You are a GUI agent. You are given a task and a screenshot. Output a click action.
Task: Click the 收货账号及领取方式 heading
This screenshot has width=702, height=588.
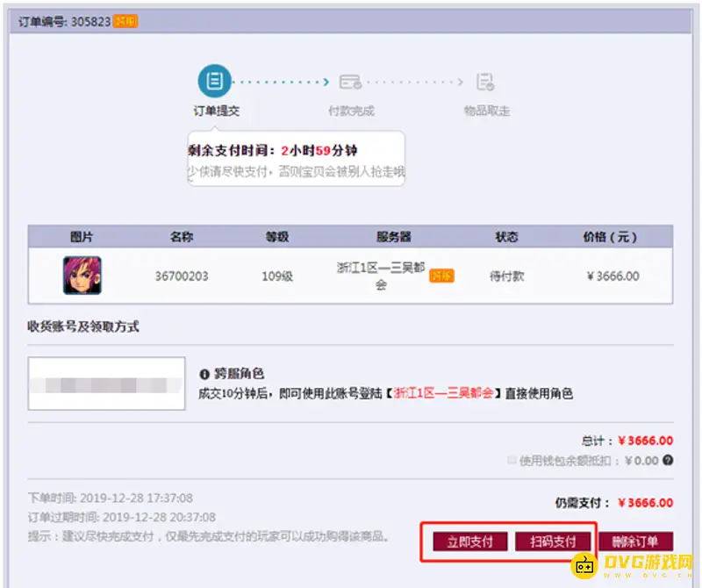83,326
